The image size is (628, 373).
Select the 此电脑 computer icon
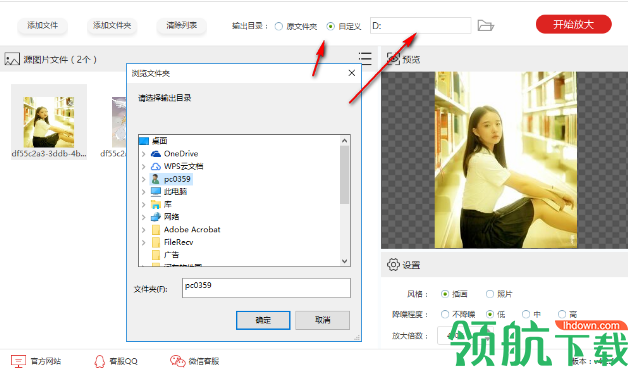click(156, 192)
